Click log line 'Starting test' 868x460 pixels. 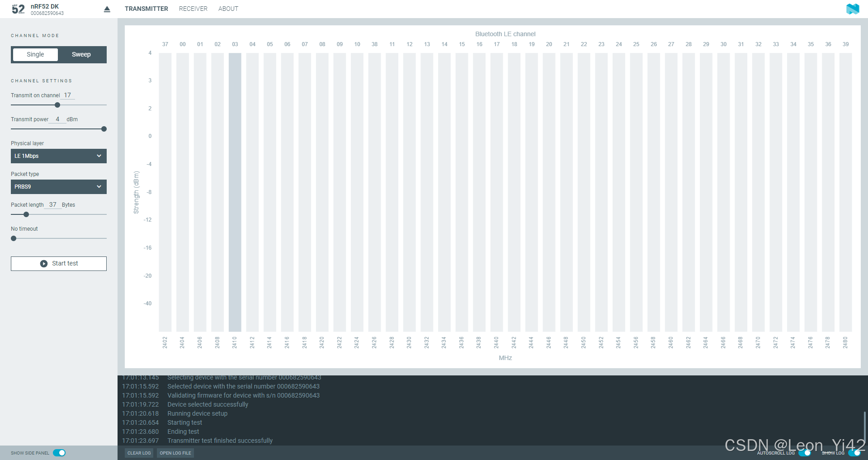(x=185, y=422)
